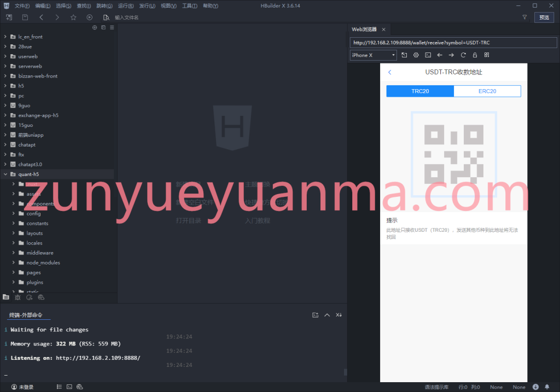Close the Web浏览器 tab
The width and height of the screenshot is (560, 392).
coord(383,30)
